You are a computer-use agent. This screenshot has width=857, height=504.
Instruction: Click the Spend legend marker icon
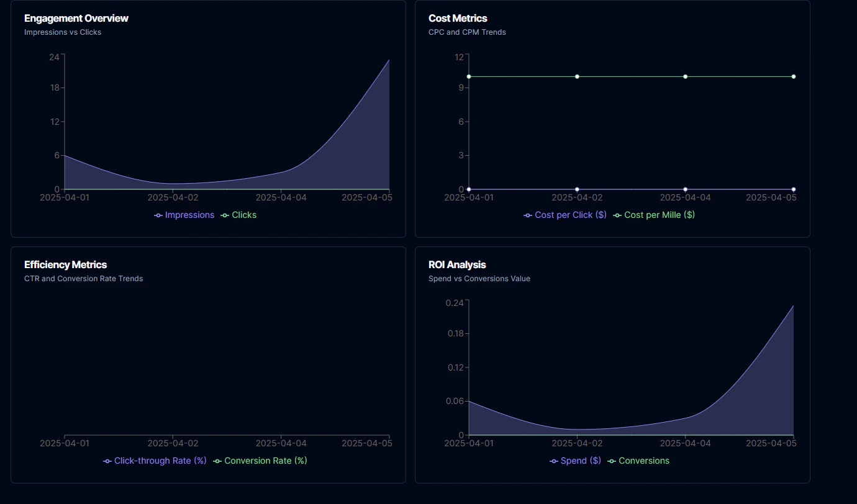pos(553,461)
